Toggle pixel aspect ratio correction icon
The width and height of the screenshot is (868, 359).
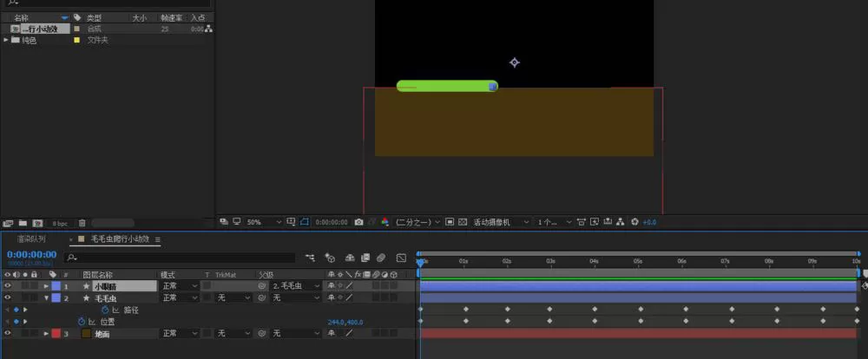coord(582,222)
